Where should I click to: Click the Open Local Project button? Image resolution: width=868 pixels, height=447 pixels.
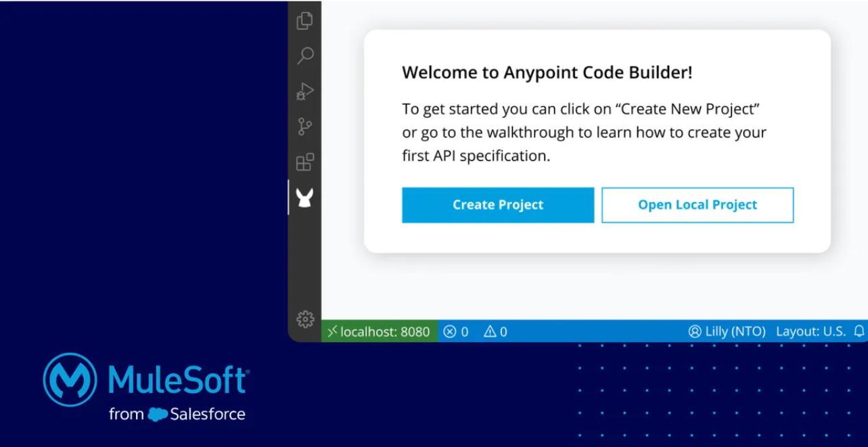pyautogui.click(x=698, y=205)
